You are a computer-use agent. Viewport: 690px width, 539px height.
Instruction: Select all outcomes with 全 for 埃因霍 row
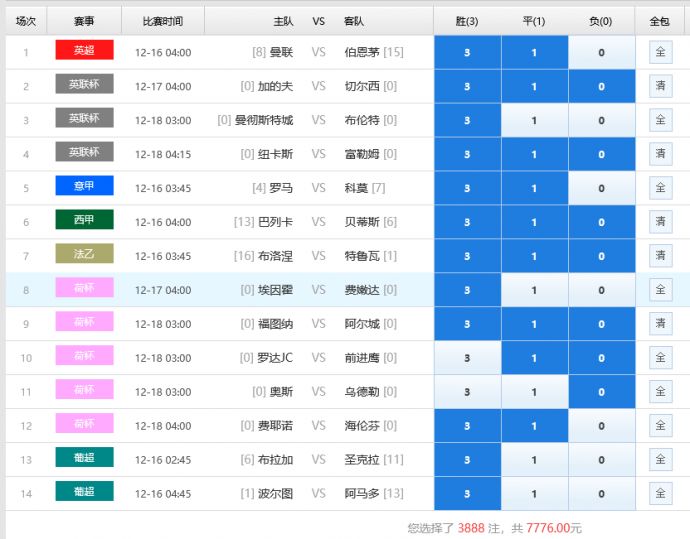tap(660, 290)
